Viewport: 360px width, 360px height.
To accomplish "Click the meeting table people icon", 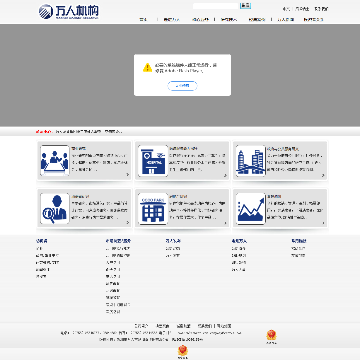I will [55, 161].
